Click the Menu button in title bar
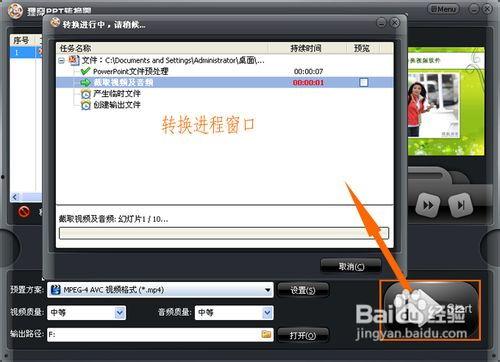 (443, 9)
